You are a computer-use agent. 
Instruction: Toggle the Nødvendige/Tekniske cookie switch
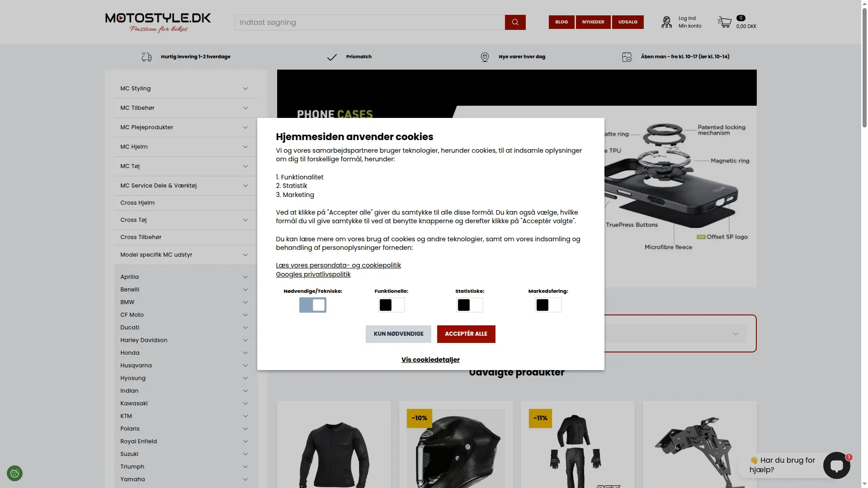point(312,305)
